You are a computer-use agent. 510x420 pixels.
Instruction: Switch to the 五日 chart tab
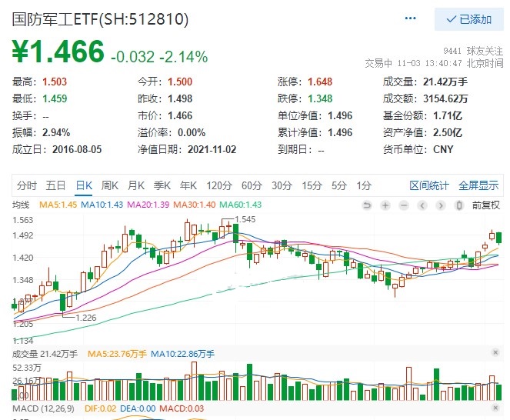[x=55, y=185]
